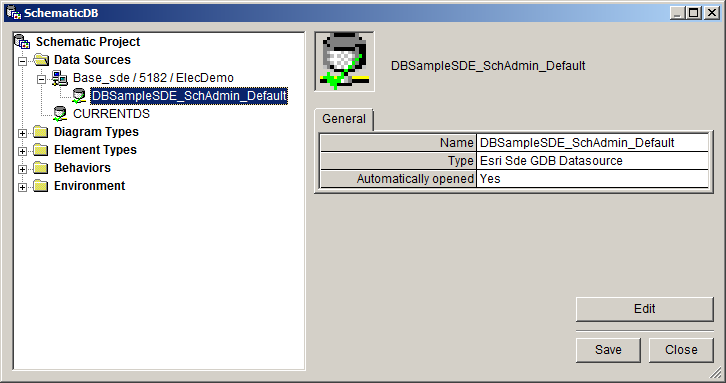
Task: Click the Edit button
Action: coord(645,309)
